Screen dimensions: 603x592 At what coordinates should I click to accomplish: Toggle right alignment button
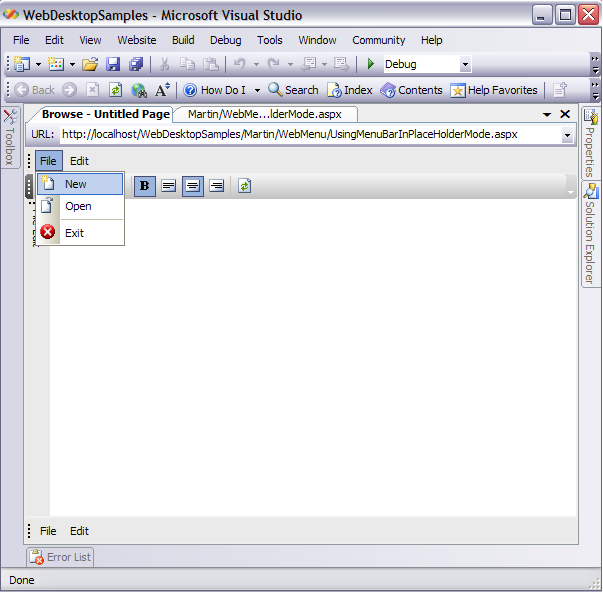[x=216, y=186]
